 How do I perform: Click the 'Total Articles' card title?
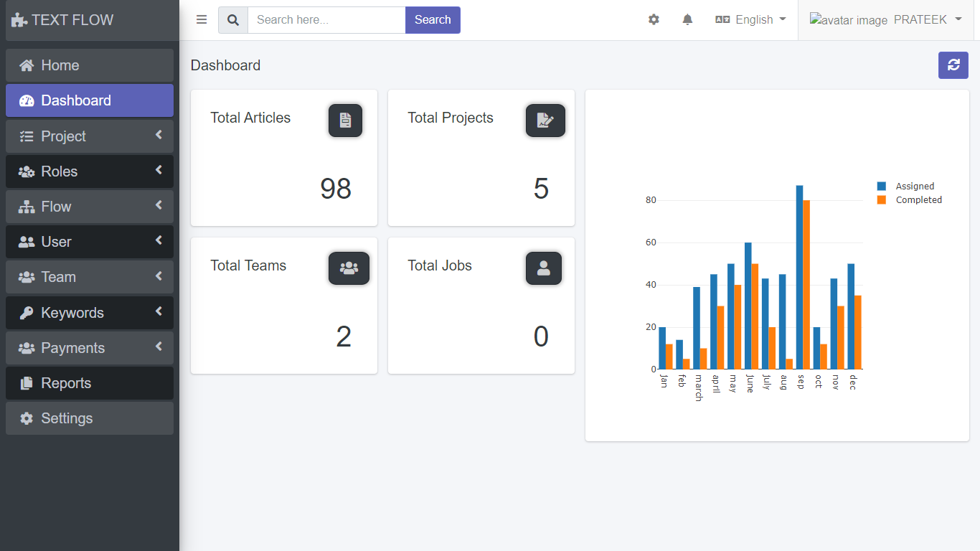(250, 118)
